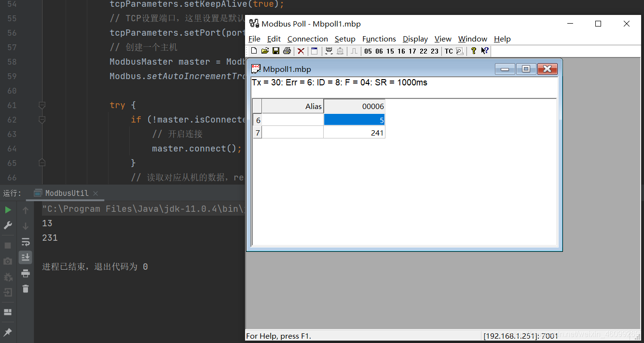Click the console Print icon
Screen dimensions: 644x343
[26, 274]
